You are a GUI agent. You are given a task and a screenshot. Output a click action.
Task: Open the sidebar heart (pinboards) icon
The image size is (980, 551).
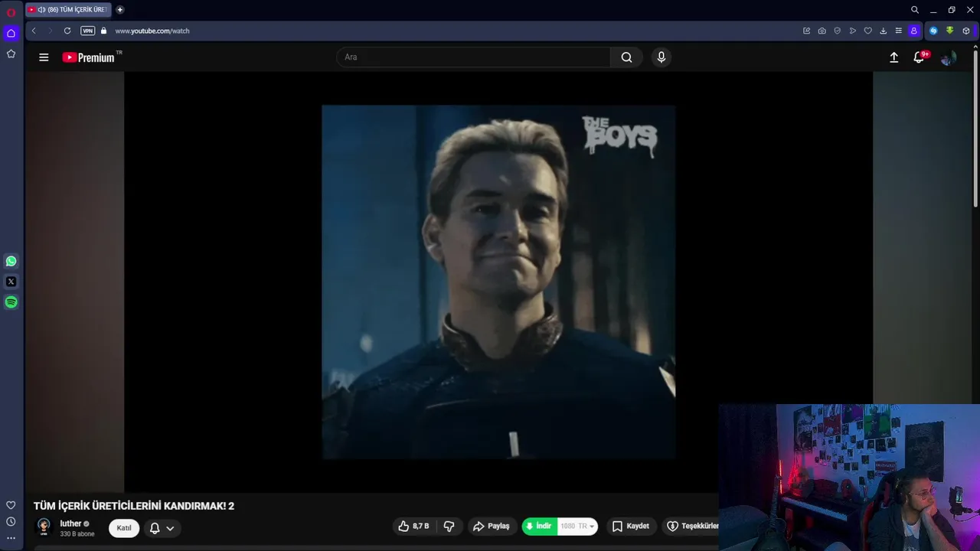[x=11, y=505]
